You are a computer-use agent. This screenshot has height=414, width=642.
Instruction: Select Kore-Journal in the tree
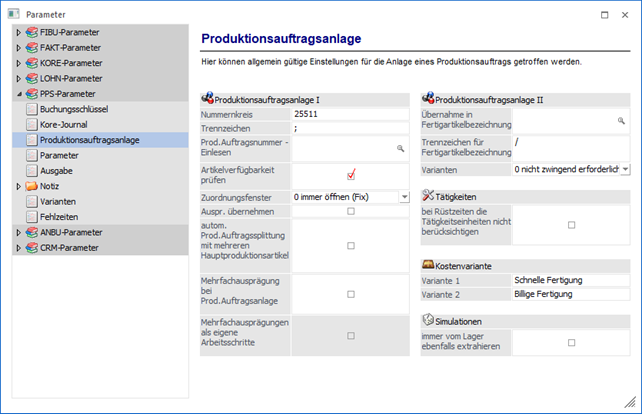[x=59, y=124]
